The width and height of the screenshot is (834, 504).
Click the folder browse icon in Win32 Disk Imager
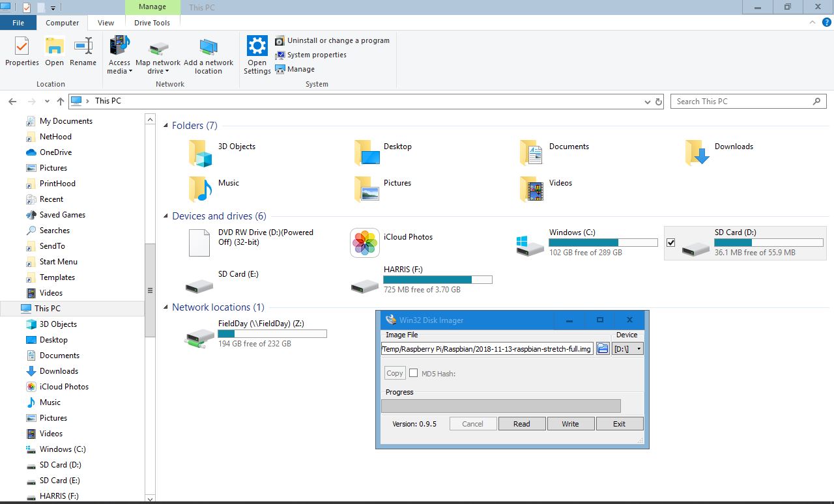tap(603, 348)
